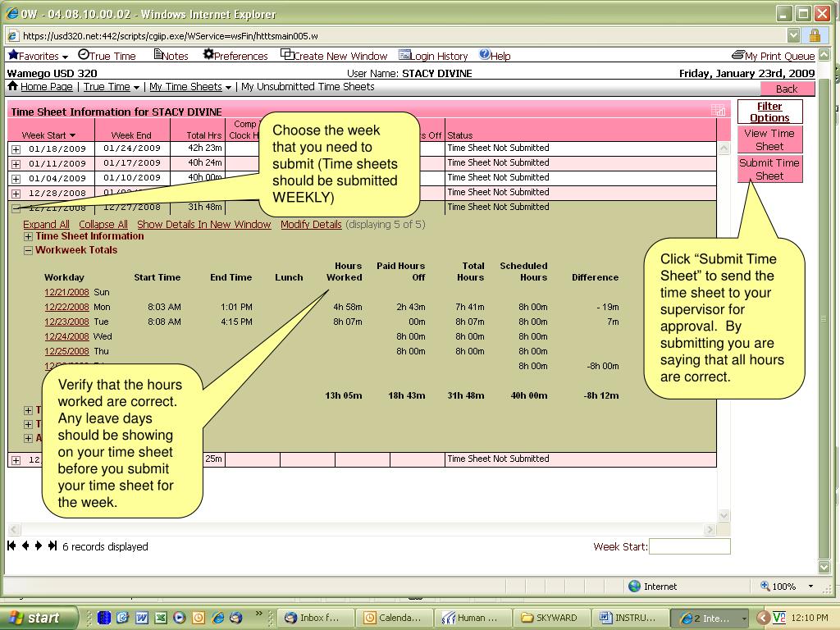Viewport: 840px width, 630px height.
Task: Open the Favorites star menu
Action: tap(38, 56)
